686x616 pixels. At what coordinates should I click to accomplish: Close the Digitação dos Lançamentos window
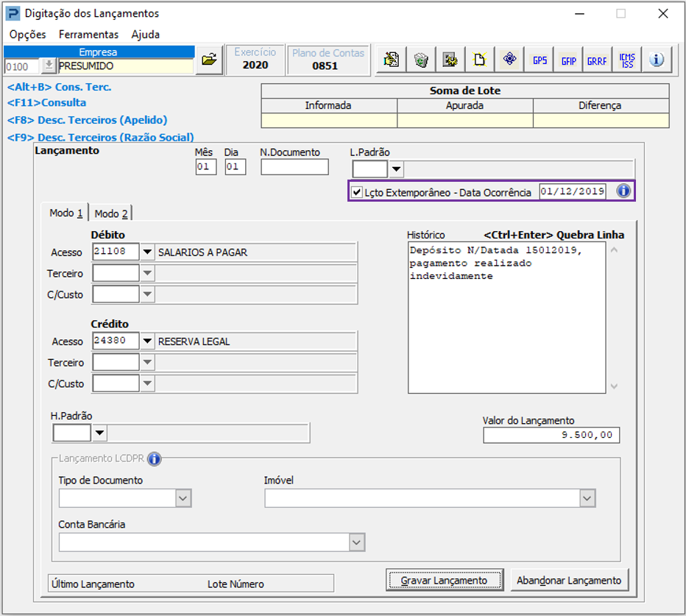tap(662, 13)
